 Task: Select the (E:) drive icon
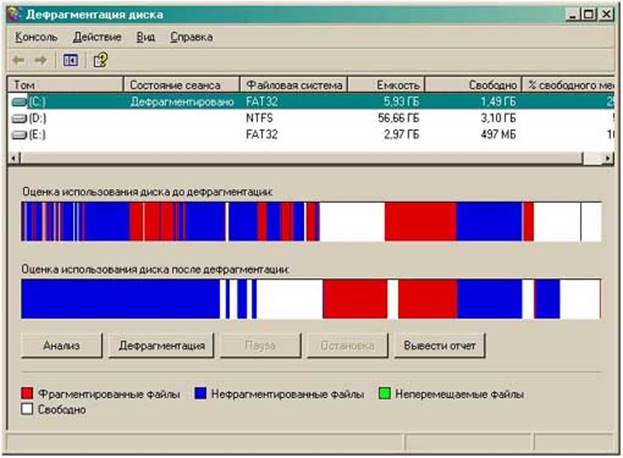point(19,133)
